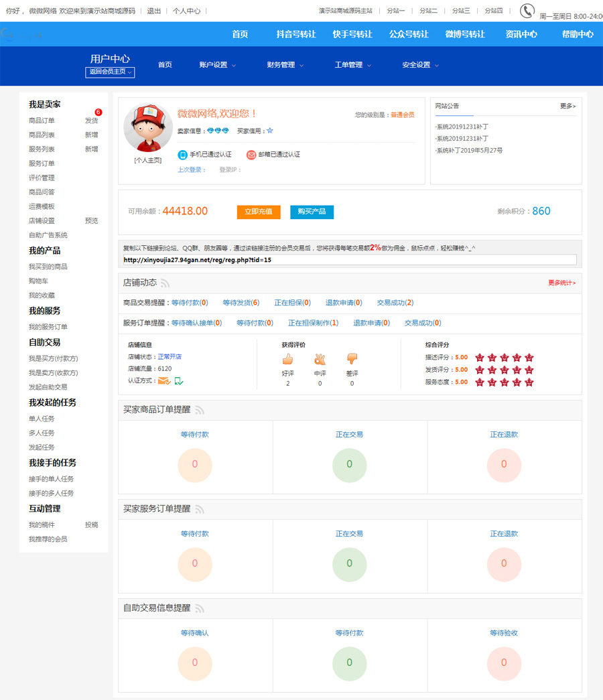Viewport: 603px width, 700px height.
Task: Click the phone icon in top header
Action: pyautogui.click(x=527, y=11)
